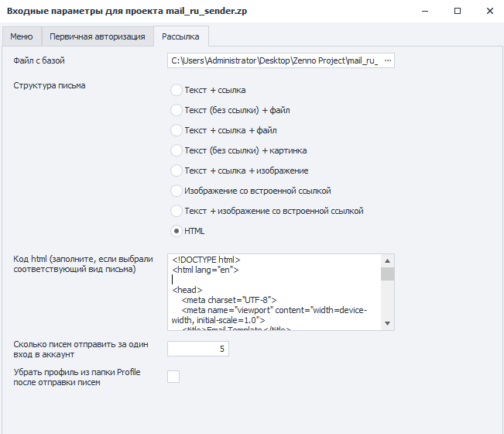Toggle the remove profile from Profile folder checkbox
The width and height of the screenshot is (504, 434).
click(173, 377)
